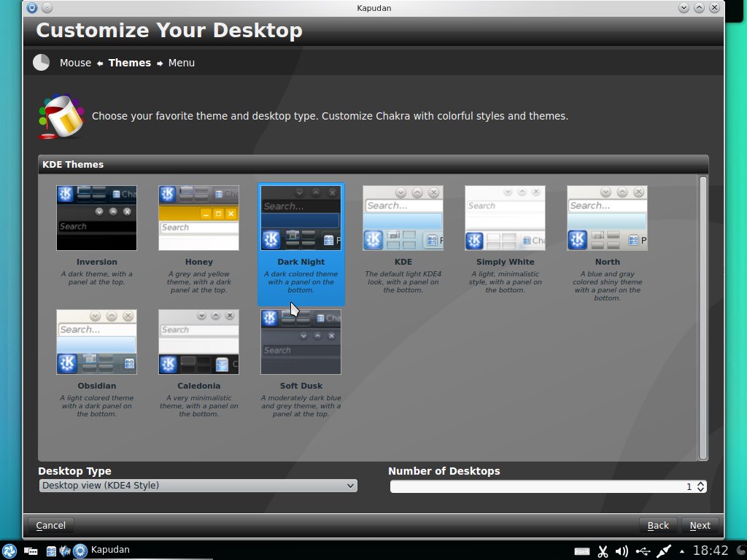The height and width of the screenshot is (560, 747).
Task: Click the Themes step in breadcrumb
Action: [x=130, y=63]
